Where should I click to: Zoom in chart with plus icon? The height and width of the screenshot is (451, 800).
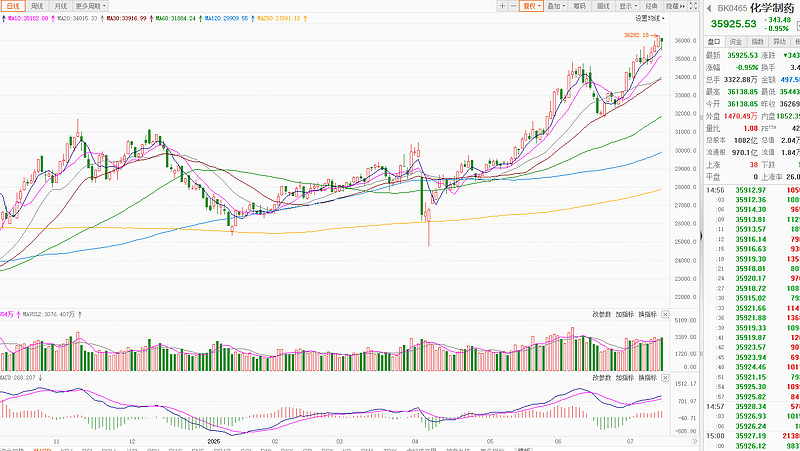503,6
